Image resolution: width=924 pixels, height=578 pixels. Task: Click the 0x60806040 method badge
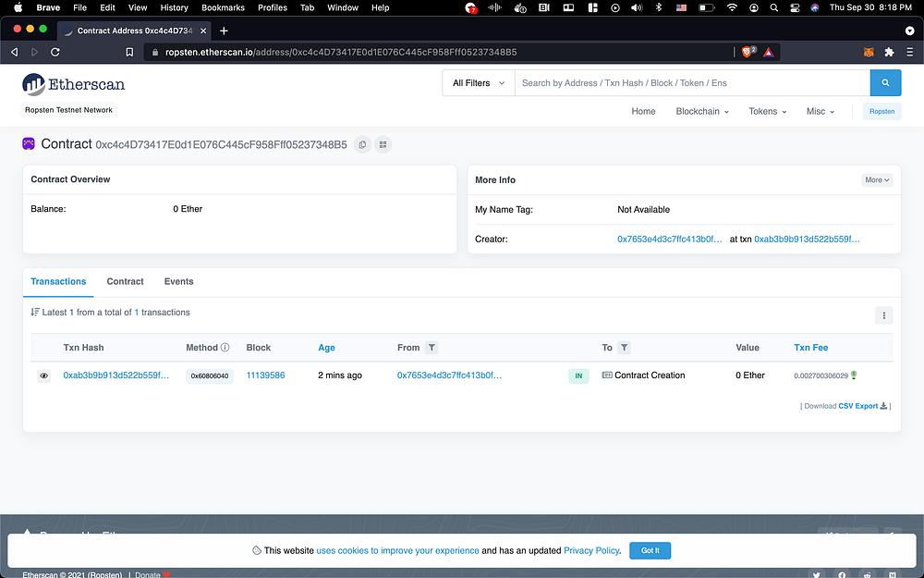[210, 375]
